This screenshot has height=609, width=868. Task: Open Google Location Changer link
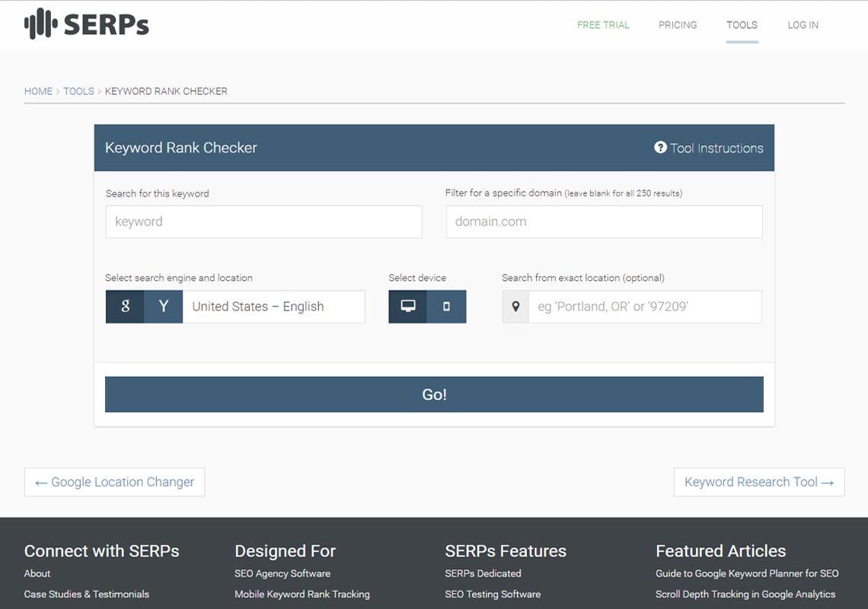tap(114, 482)
